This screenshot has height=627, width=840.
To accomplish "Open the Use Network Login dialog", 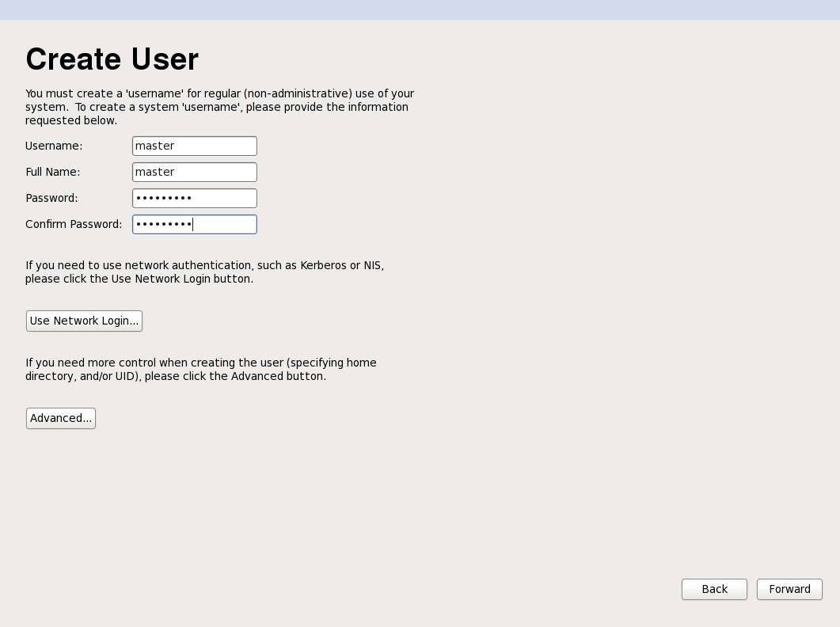I will tap(84, 321).
